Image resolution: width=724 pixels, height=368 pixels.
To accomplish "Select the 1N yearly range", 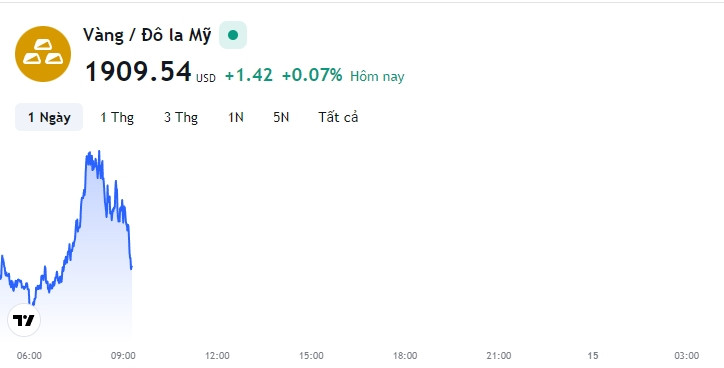I will pyautogui.click(x=236, y=117).
